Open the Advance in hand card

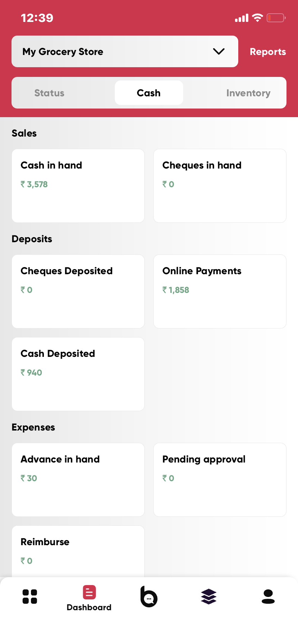[78, 480]
